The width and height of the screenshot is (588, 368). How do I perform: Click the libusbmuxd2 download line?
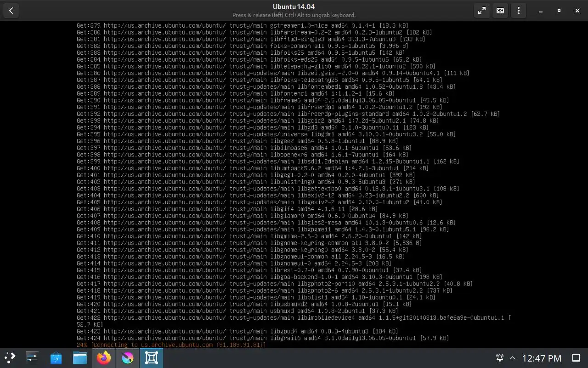[x=244, y=304]
